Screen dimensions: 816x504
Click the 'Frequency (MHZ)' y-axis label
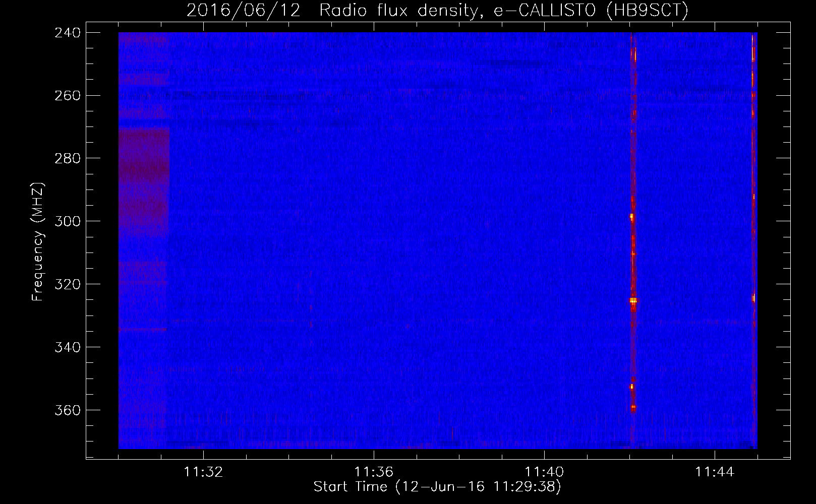38,242
